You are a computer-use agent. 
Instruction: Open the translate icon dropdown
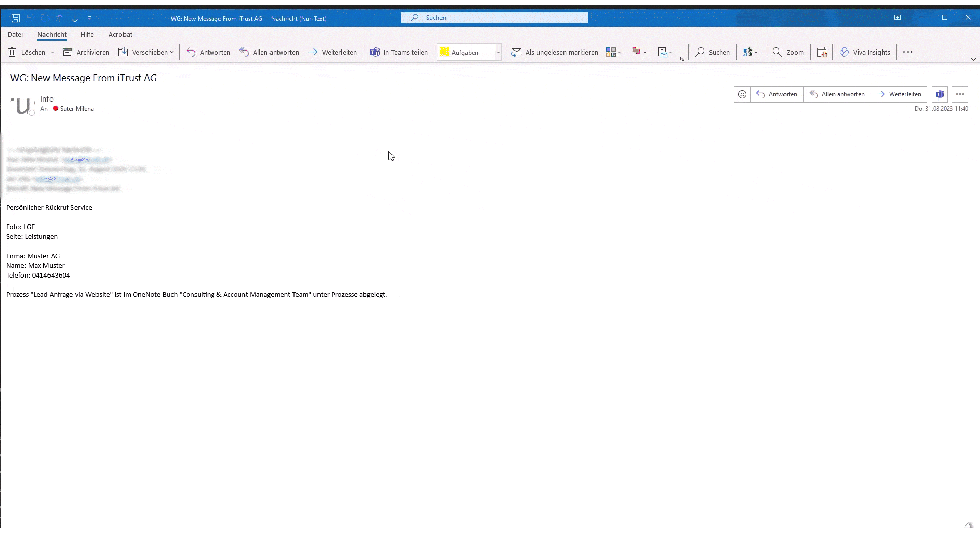pyautogui.click(x=750, y=52)
